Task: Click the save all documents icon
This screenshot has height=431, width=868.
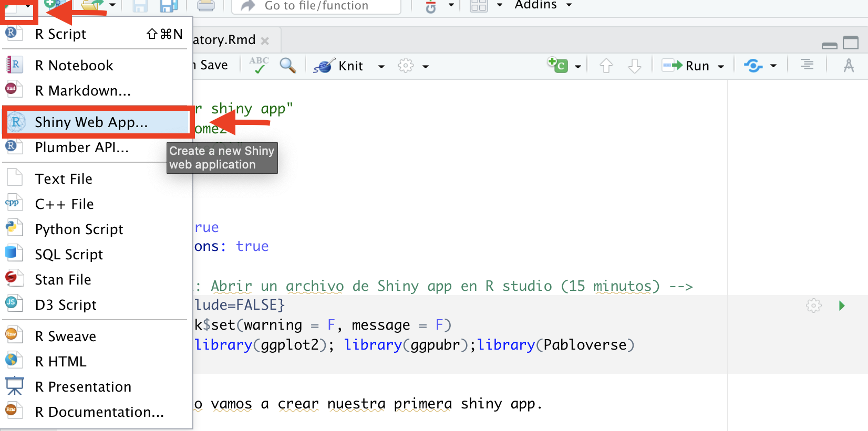Action: [169, 6]
